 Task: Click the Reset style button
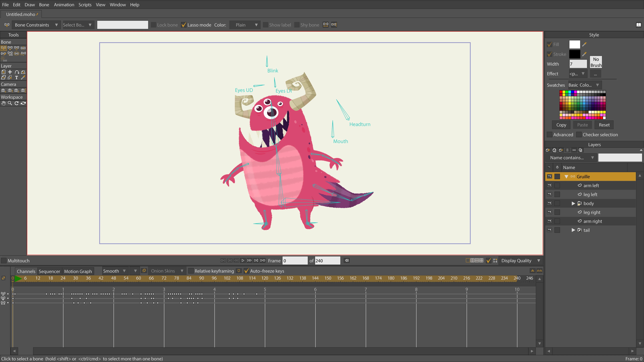coord(604,125)
